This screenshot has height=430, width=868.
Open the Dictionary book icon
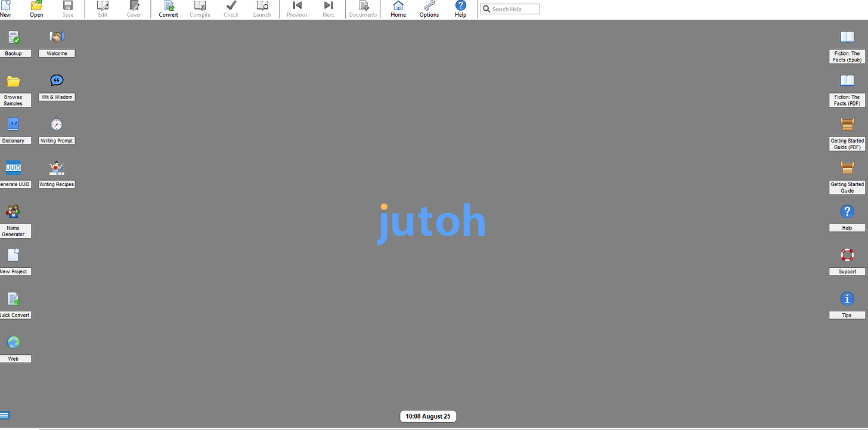coord(13,125)
